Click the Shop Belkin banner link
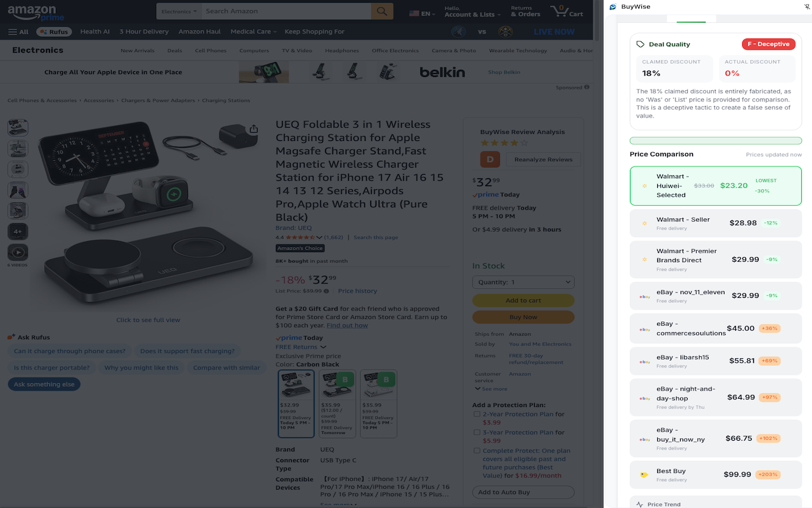The width and height of the screenshot is (812, 508). [x=504, y=72]
